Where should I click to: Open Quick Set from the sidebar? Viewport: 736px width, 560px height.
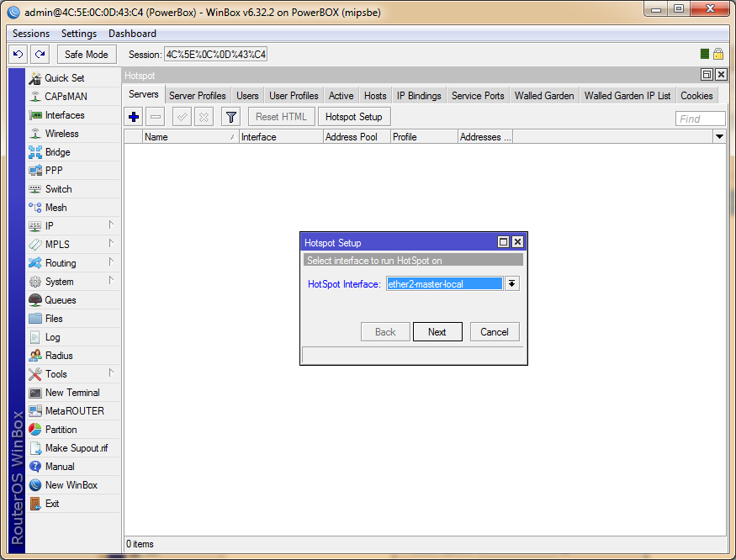point(64,78)
